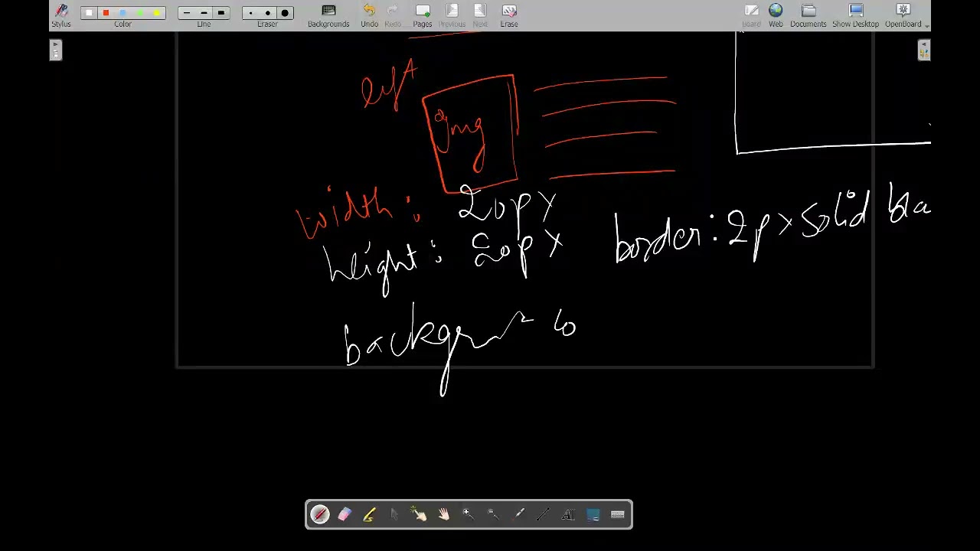Switch to Board mode
The image size is (980, 551).
point(751,15)
